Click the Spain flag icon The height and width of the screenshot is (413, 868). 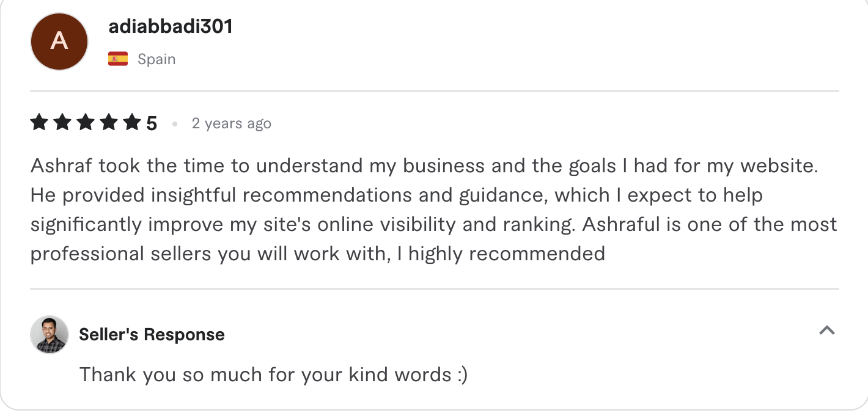pos(118,58)
